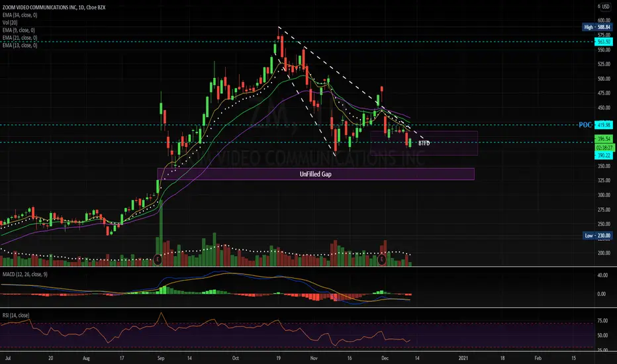The height and width of the screenshot is (364, 617).
Task: Select the 'BTFD' text annotation
Action: (x=424, y=143)
